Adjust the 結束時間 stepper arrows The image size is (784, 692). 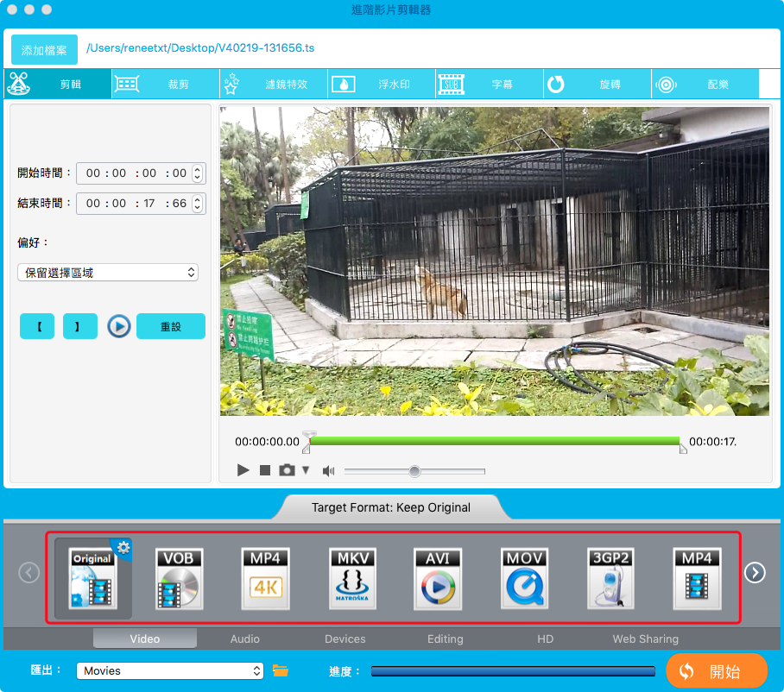click(x=198, y=204)
